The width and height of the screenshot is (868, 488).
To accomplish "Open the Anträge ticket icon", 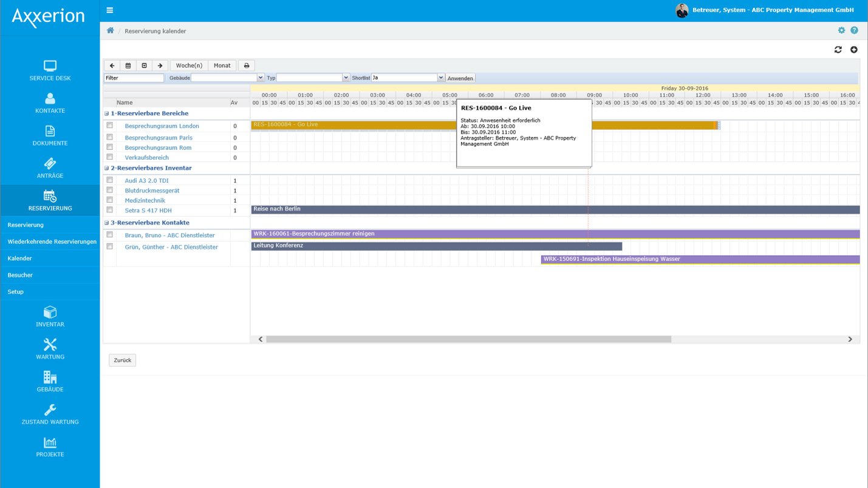I will pyautogui.click(x=50, y=163).
